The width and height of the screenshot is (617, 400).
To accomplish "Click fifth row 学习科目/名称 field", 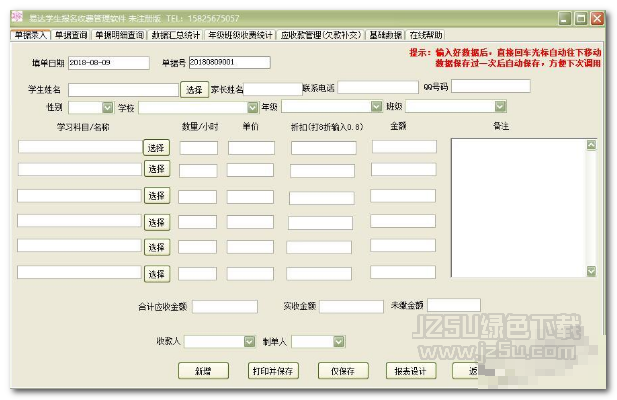I will (79, 245).
